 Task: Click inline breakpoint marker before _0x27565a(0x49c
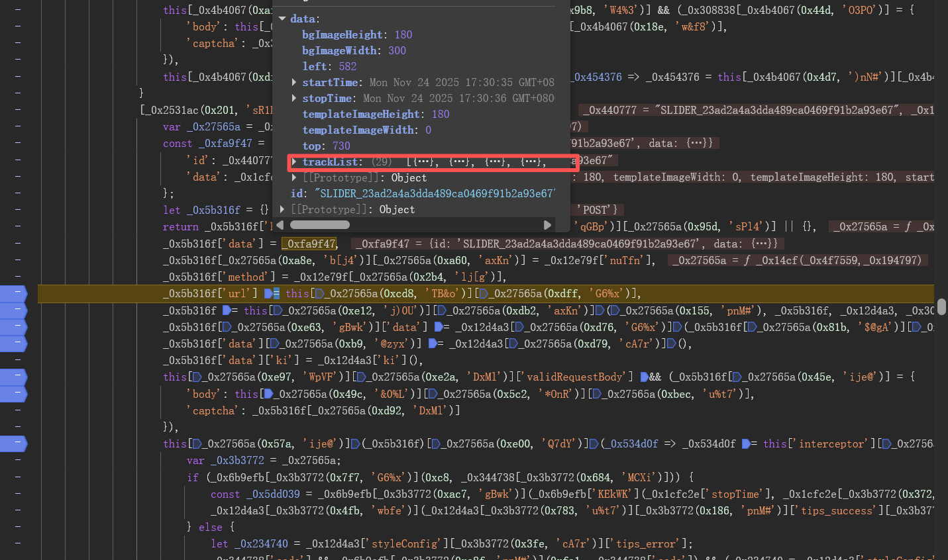coord(268,394)
